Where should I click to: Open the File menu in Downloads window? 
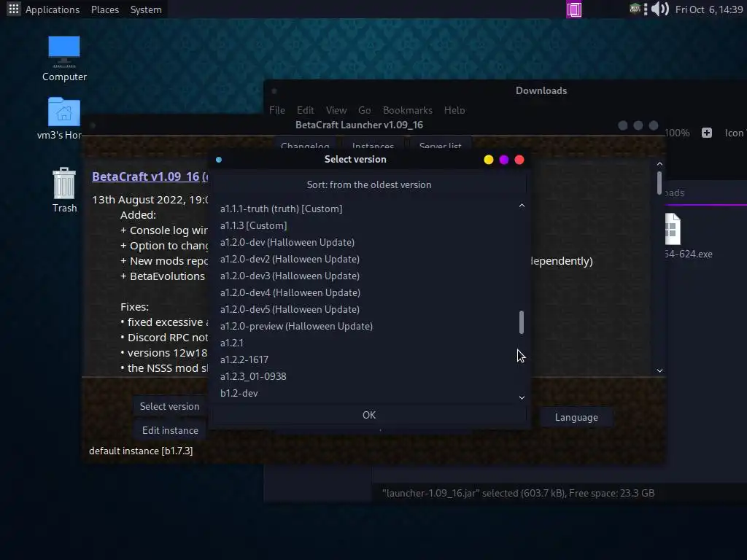pyautogui.click(x=276, y=110)
